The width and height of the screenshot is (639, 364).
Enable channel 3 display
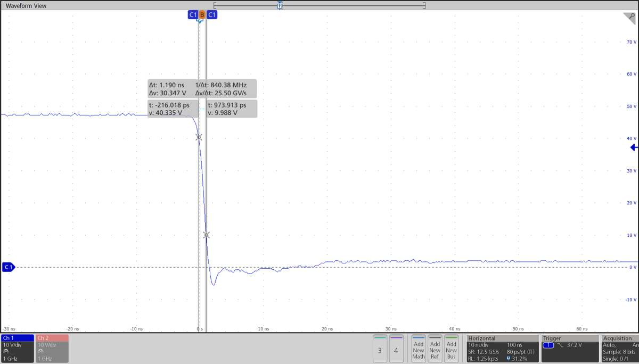(x=380, y=350)
